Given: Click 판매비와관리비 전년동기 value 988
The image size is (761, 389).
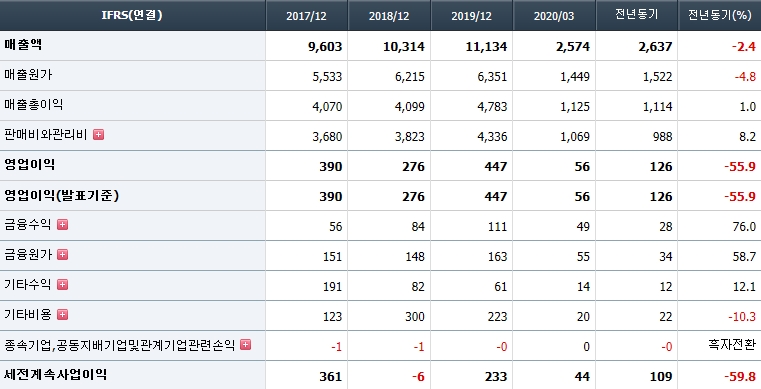Looking at the screenshot, I should tap(662, 137).
